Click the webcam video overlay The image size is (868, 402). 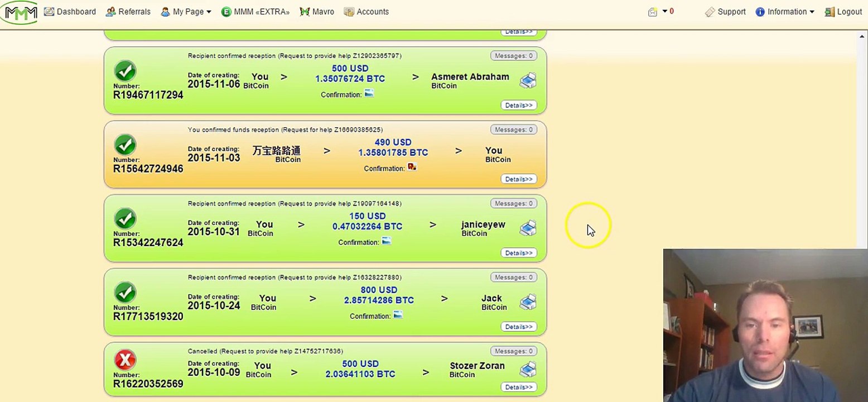tap(765, 326)
